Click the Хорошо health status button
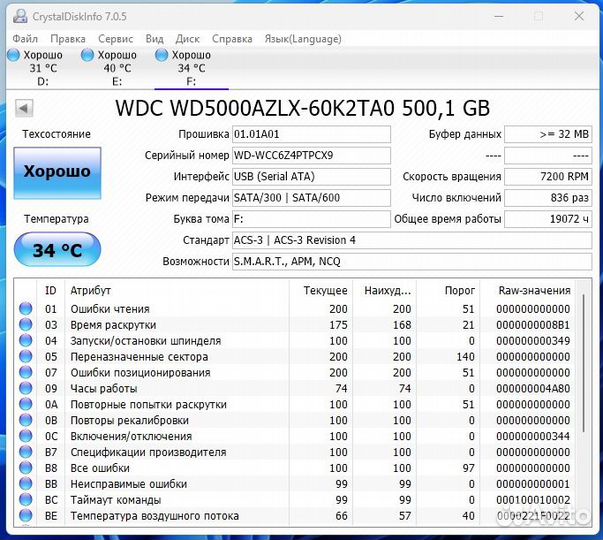Viewport: 603px width, 540px height. click(57, 173)
